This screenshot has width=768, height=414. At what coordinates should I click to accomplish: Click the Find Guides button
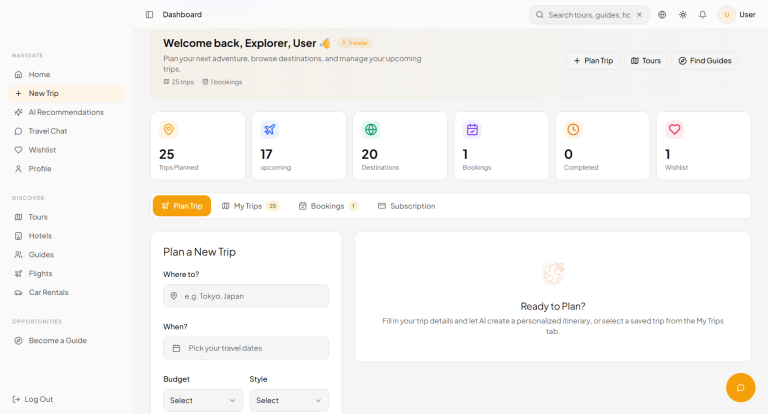[705, 61]
